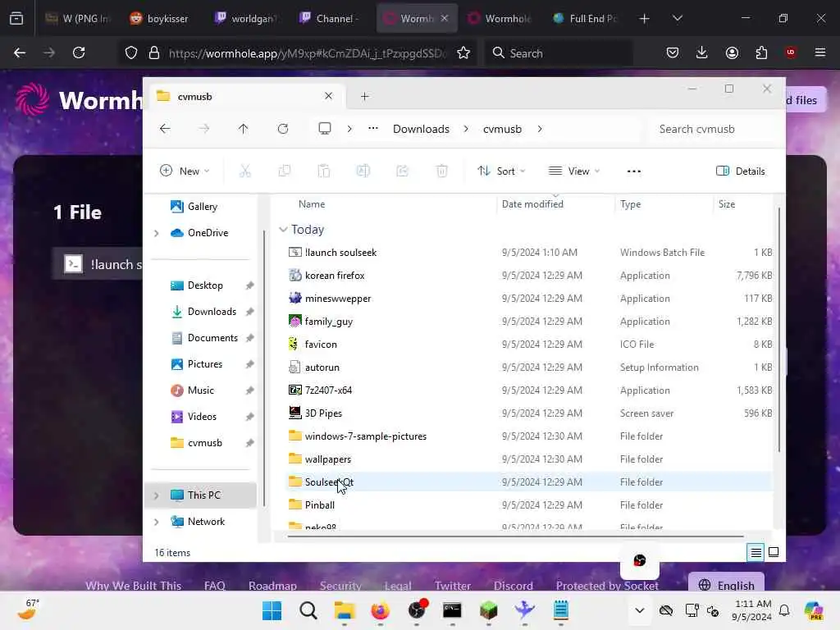
Task: Add a new tab in File Explorer
Action: (365, 97)
